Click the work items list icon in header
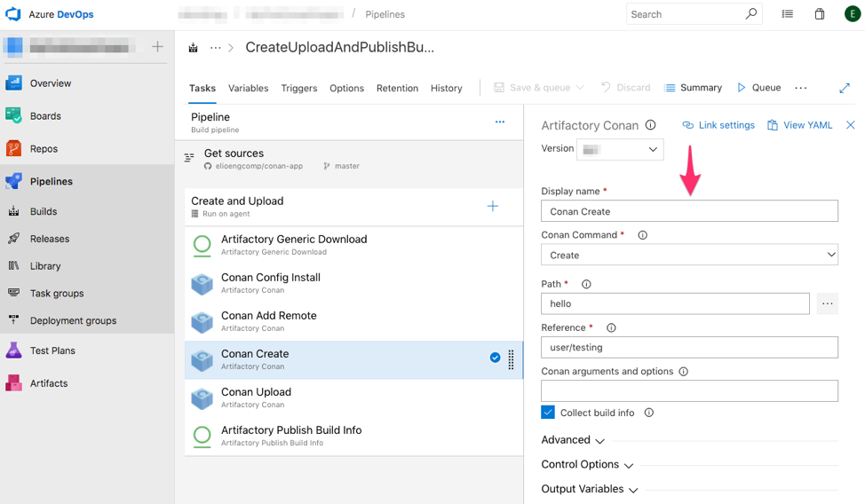 click(x=787, y=14)
